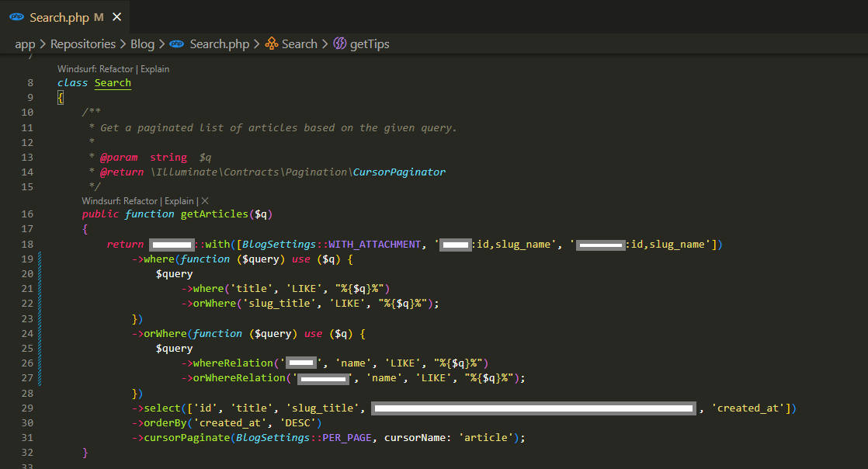Screen dimensions: 868x469
Task: Click the PHP icon in breadcrumb bar
Action: coord(176,44)
